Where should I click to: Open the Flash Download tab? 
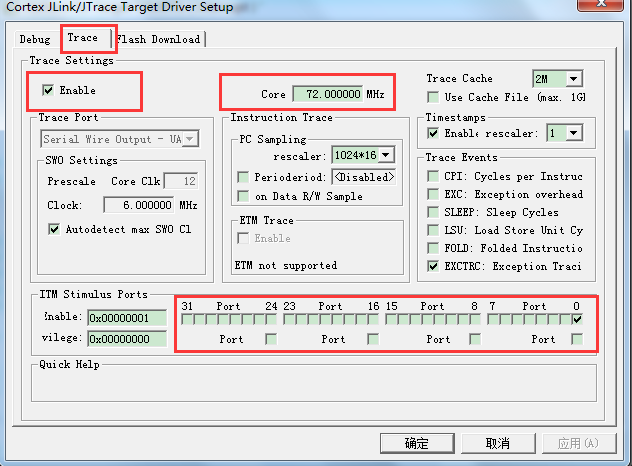click(158, 40)
